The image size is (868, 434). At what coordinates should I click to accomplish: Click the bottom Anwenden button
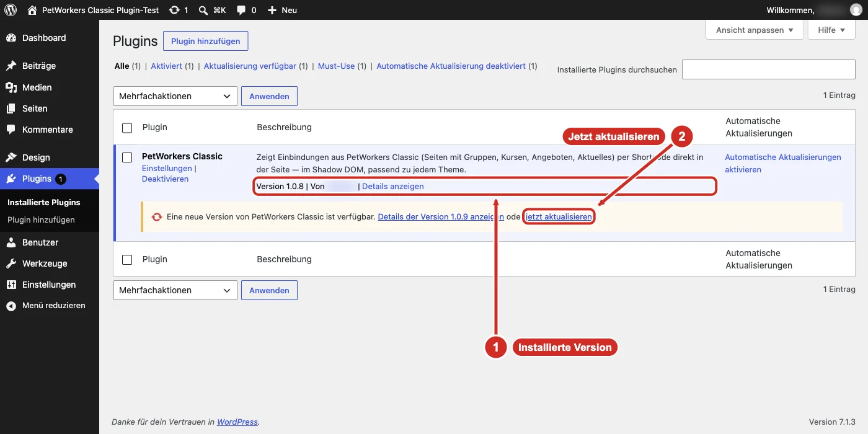269,290
